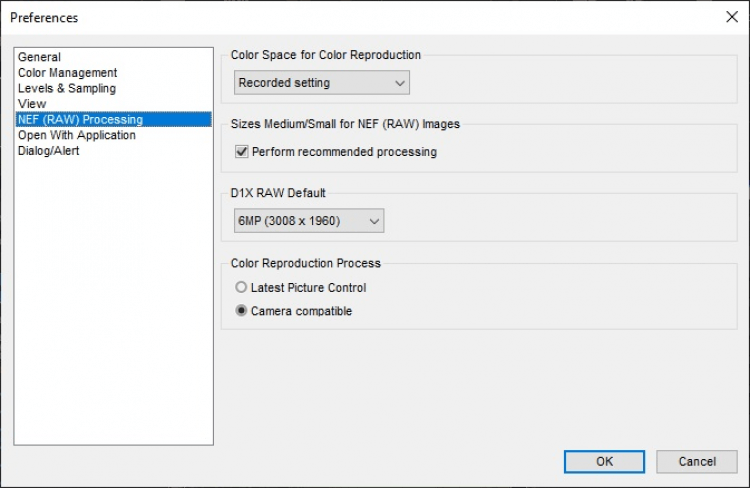Select NEF (RAW) Processing category
The height and width of the screenshot is (488, 750).
[x=80, y=119]
